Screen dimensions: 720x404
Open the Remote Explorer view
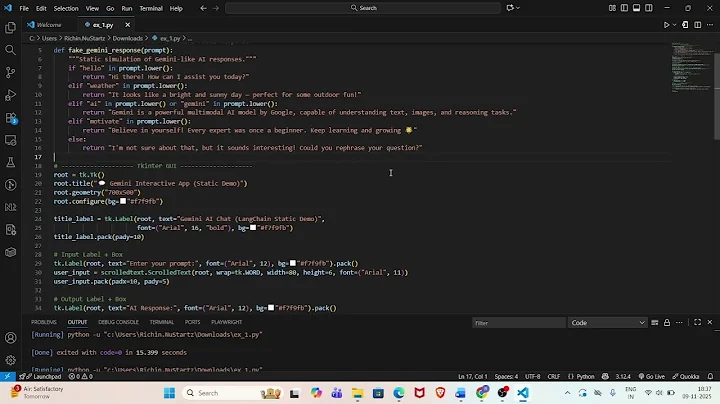pyautogui.click(x=10, y=140)
